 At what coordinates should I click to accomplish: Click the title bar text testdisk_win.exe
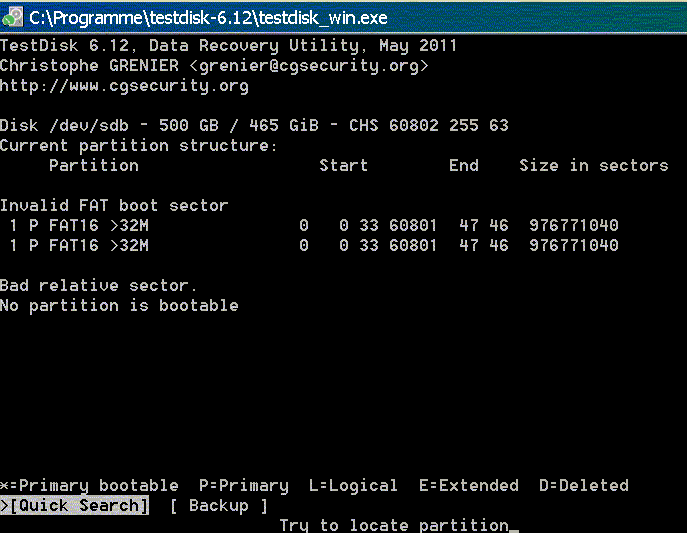pos(323,18)
